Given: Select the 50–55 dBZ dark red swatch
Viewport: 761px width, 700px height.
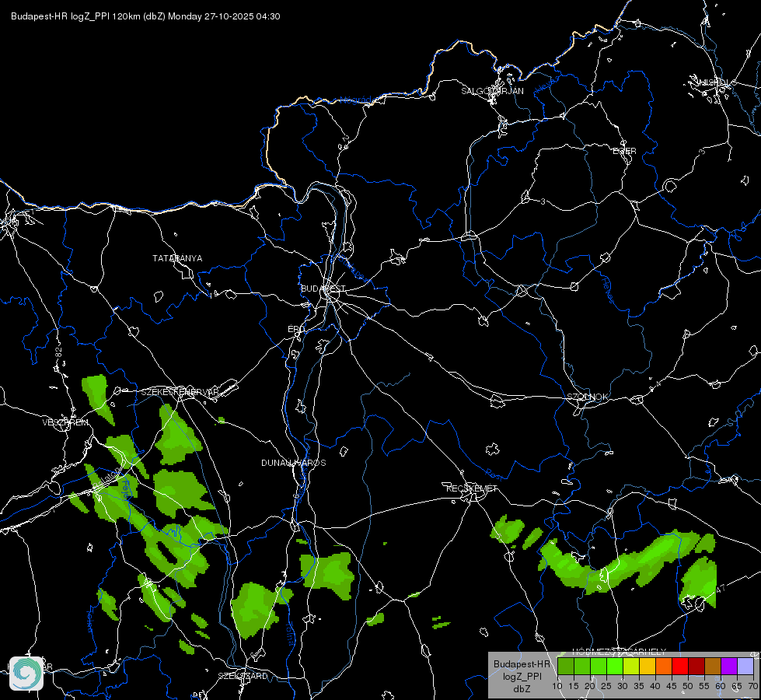Looking at the screenshot, I should pos(696,666).
